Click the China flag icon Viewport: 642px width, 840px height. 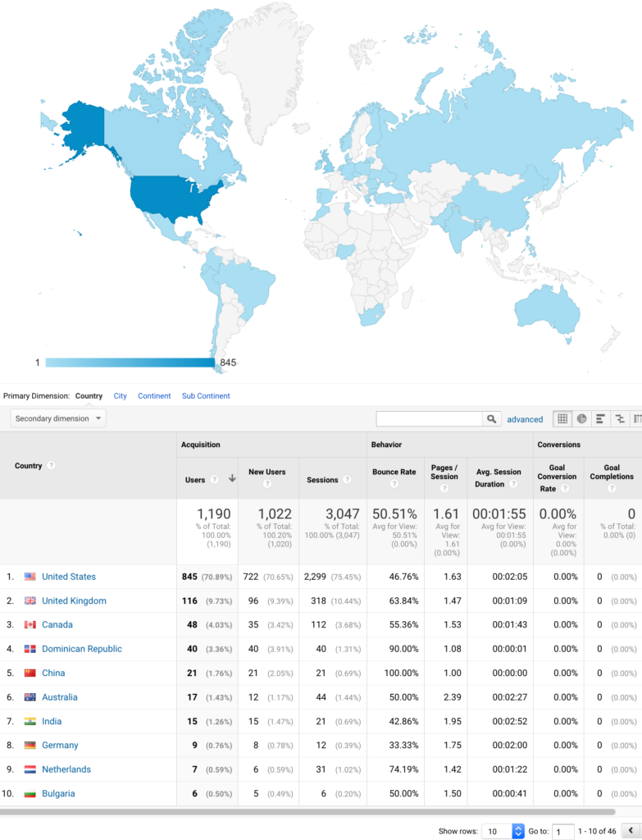[30, 673]
